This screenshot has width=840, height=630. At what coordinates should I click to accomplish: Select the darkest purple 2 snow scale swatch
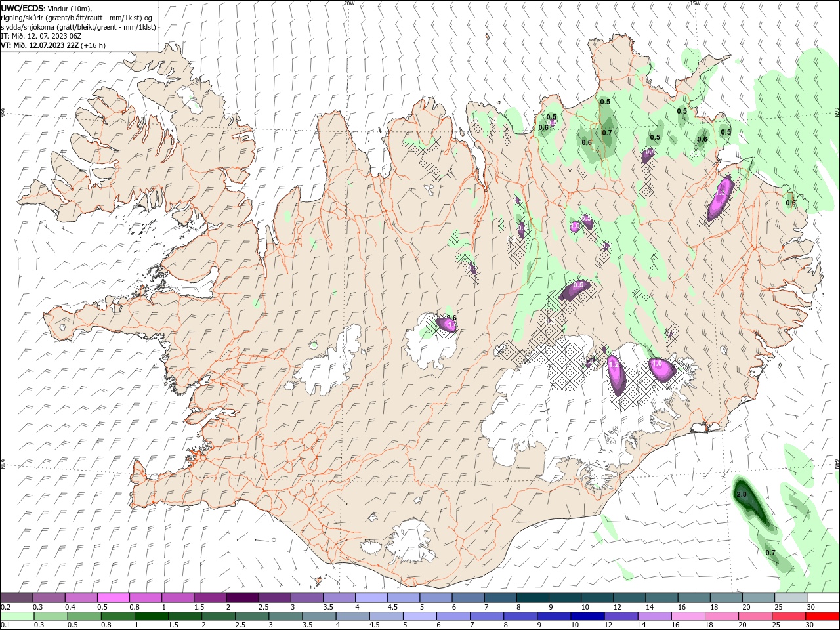[241, 598]
